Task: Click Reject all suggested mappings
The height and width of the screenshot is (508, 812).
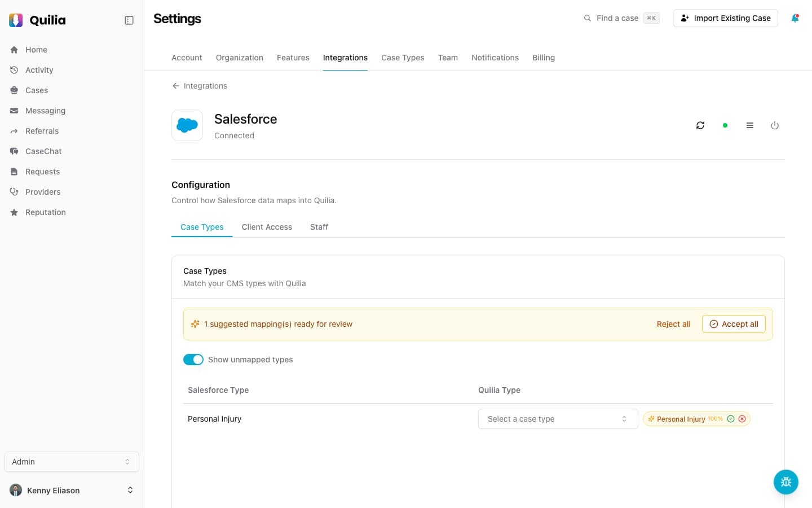Action: [x=674, y=324]
